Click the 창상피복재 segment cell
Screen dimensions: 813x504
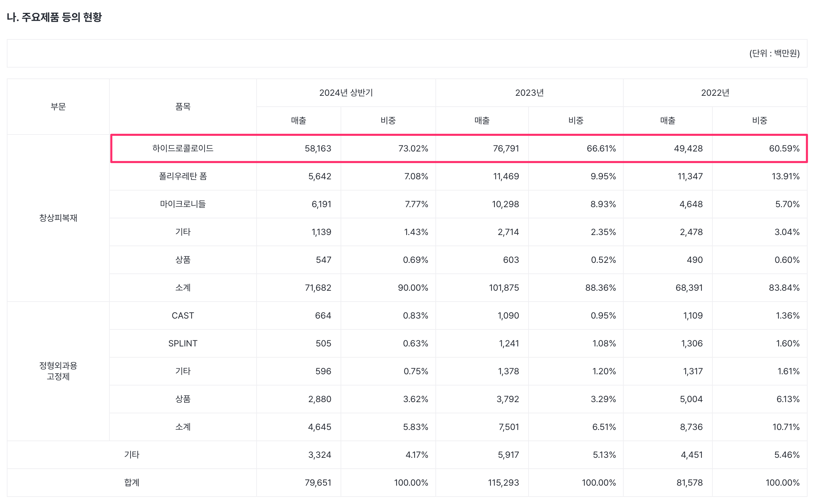[x=58, y=218]
